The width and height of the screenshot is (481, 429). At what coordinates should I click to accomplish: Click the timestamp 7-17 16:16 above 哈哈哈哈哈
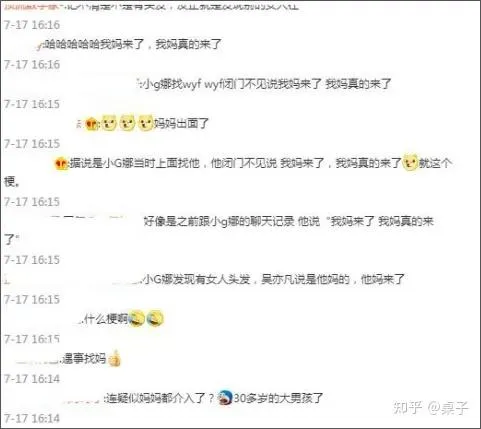[32, 25]
